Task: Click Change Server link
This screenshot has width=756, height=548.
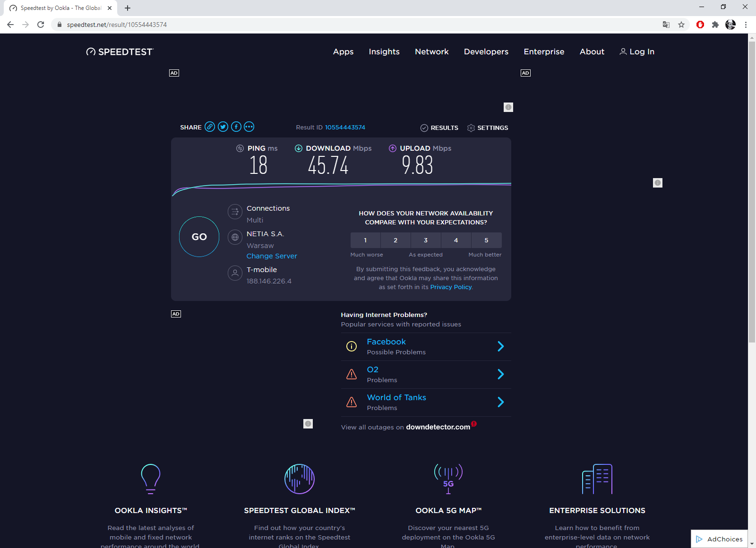Action: click(x=272, y=256)
